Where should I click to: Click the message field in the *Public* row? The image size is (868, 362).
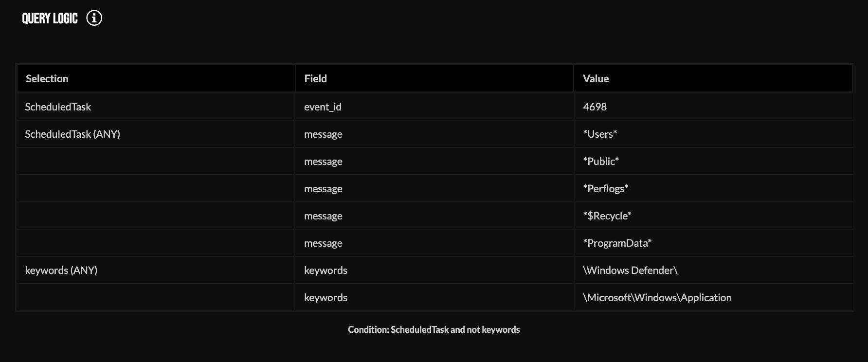323,162
